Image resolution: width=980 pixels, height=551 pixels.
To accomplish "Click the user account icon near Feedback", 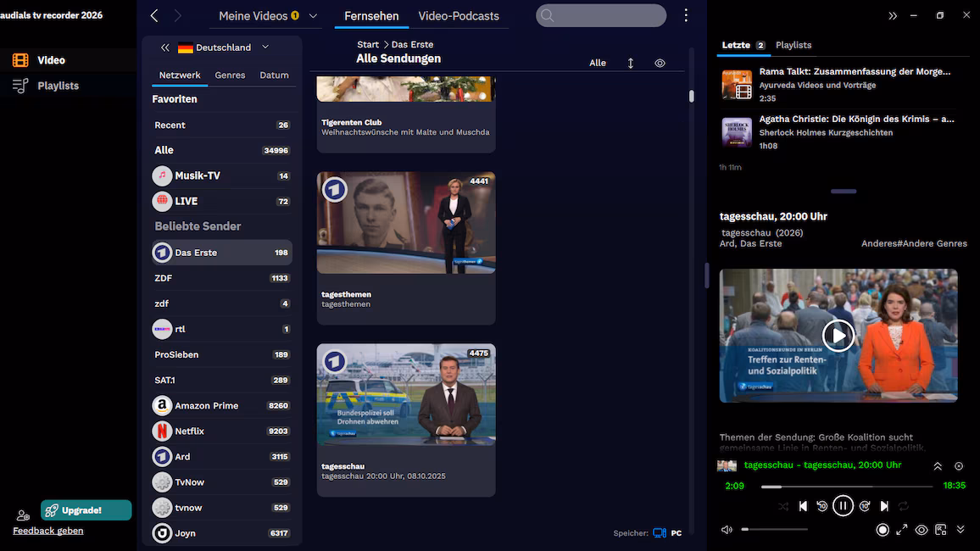I will pyautogui.click(x=23, y=515).
